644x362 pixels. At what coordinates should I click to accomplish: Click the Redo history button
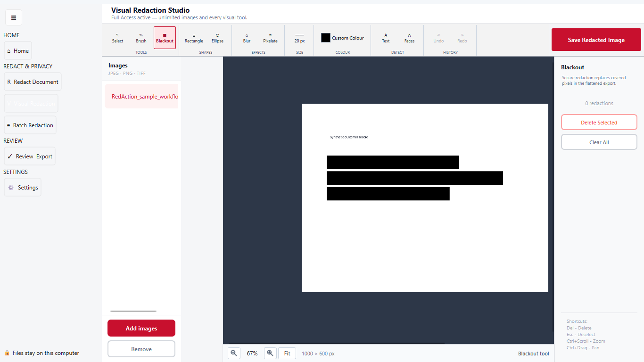tap(462, 38)
